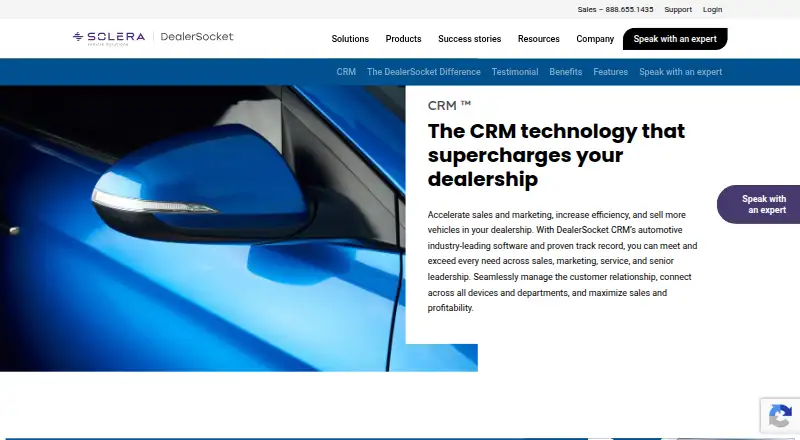Click Speak with an expert in blue bar
The image size is (800, 440).
681,72
